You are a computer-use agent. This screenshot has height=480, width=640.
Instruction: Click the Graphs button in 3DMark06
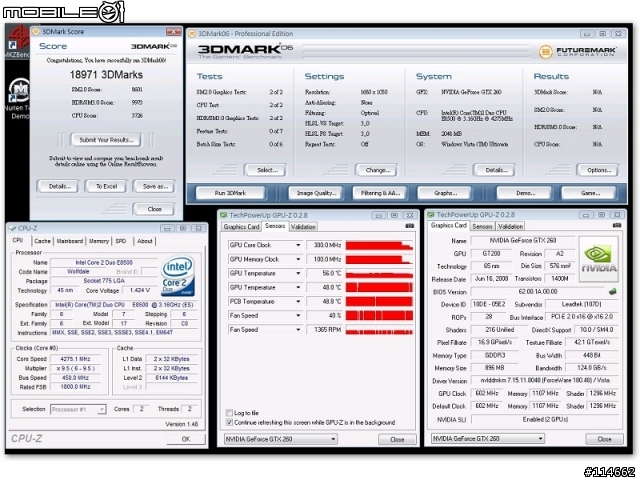[x=445, y=193]
